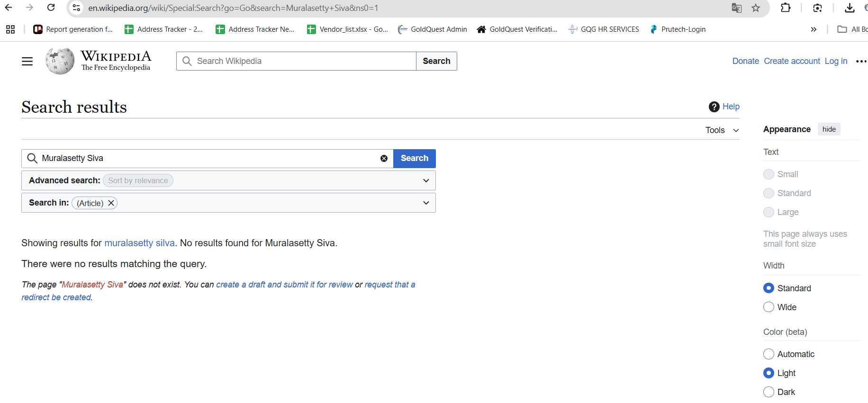This screenshot has height=403, width=868.
Task: Expand the Search in namespace panel
Action: 425,203
